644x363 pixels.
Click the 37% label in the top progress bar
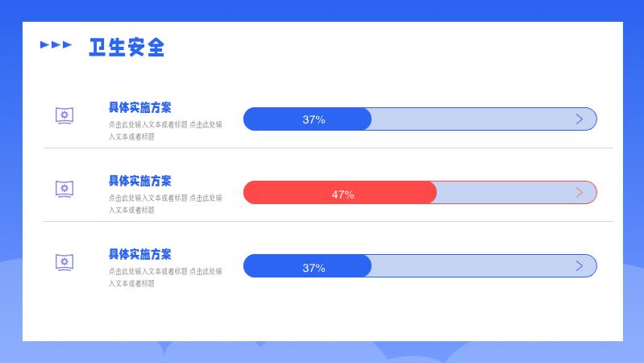click(x=314, y=119)
